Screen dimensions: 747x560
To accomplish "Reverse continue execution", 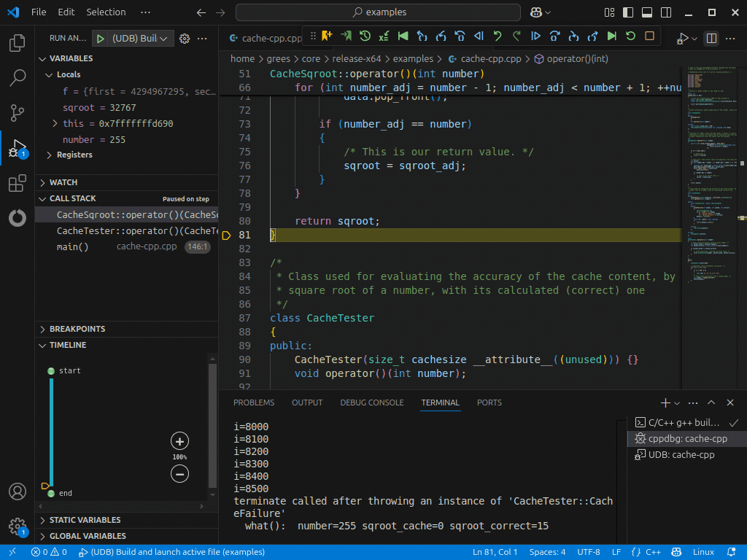I will pos(479,36).
